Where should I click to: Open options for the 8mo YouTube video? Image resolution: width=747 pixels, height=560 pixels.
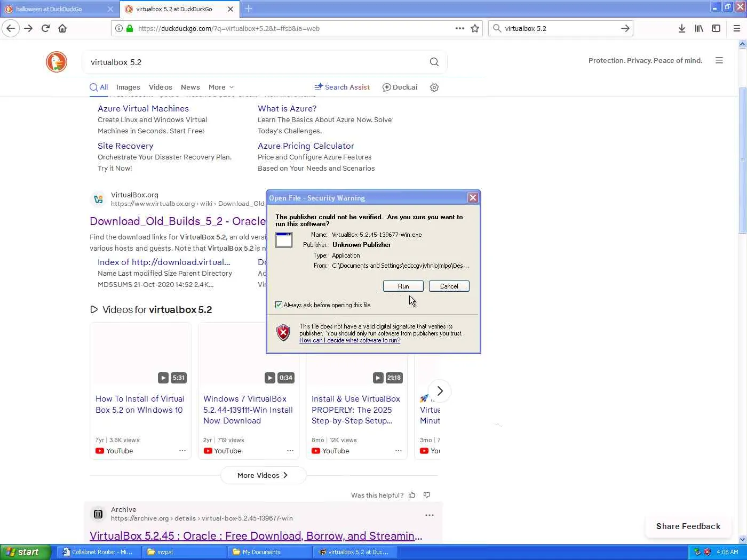399,451
